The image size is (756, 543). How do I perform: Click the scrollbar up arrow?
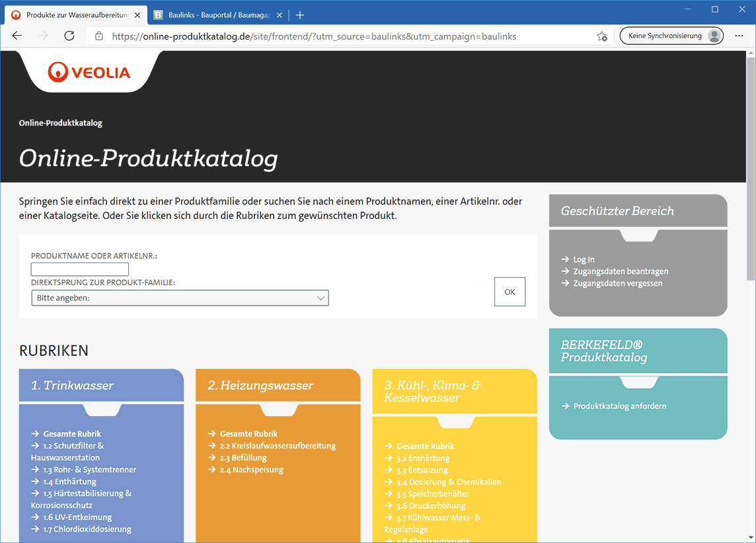pyautogui.click(x=751, y=54)
